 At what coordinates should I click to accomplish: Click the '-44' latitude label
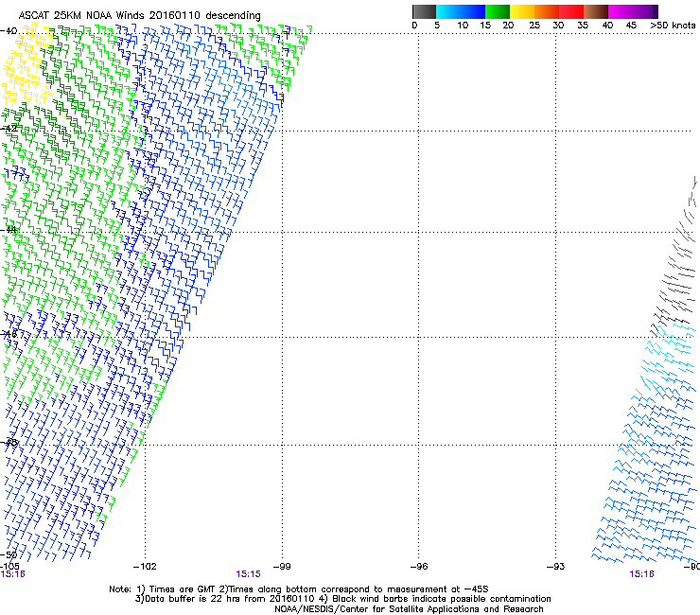pos(9,230)
